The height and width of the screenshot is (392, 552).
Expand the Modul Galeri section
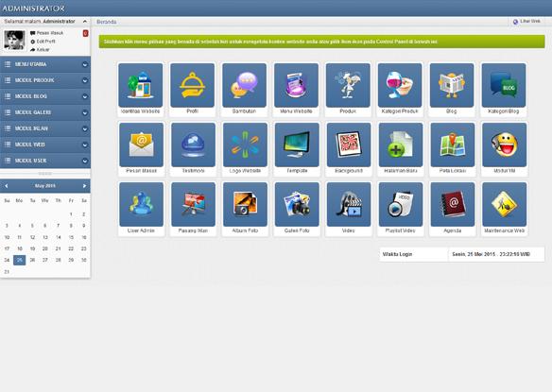pos(45,112)
